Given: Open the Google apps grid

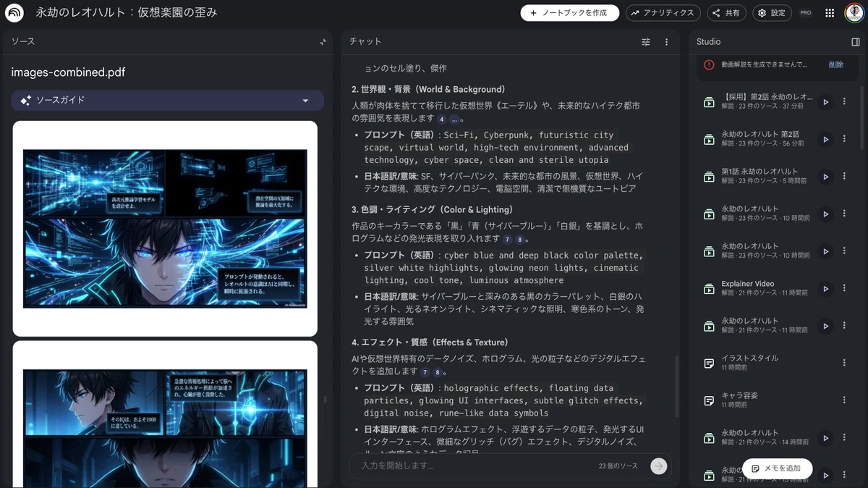Looking at the screenshot, I should point(830,13).
